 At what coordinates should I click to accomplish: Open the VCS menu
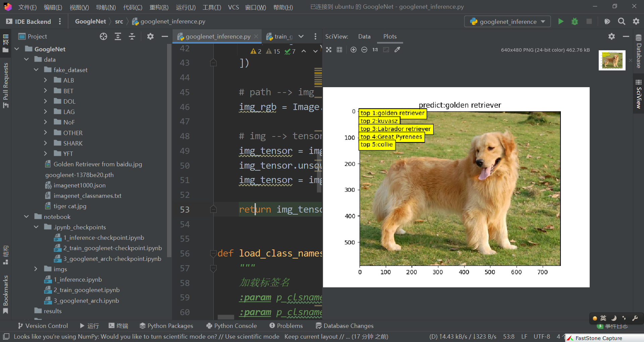tap(233, 7)
